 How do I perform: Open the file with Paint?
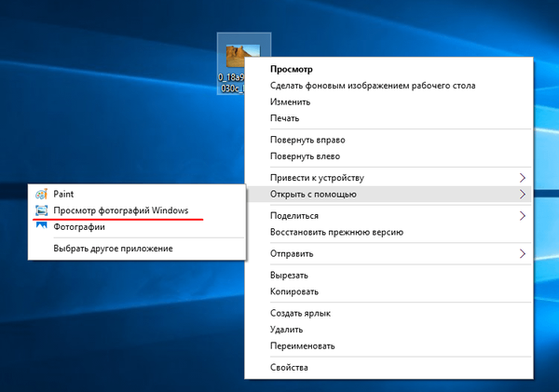tap(137, 194)
